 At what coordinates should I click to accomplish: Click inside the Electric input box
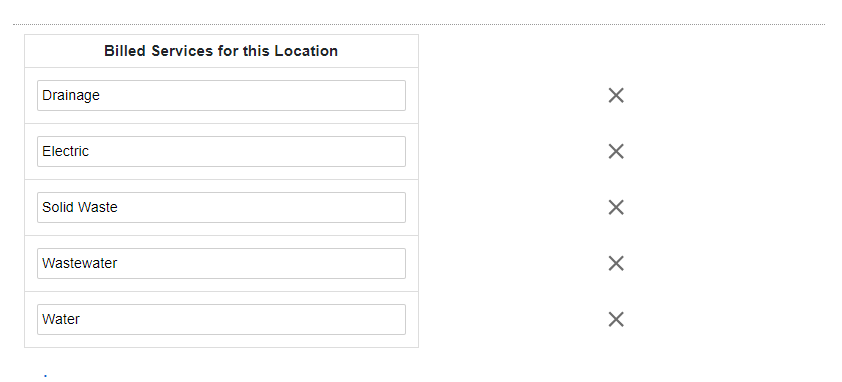(x=221, y=152)
